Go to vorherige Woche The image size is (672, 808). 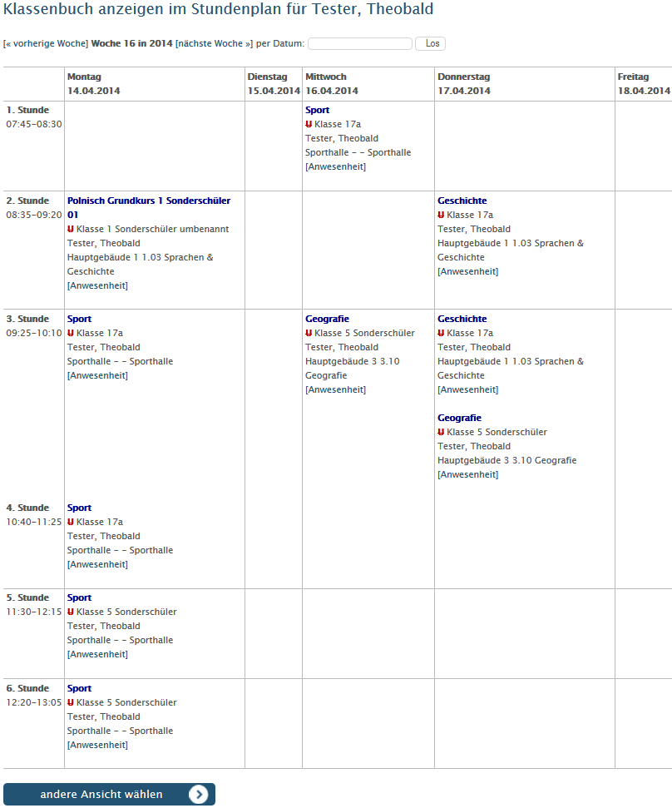(x=46, y=44)
